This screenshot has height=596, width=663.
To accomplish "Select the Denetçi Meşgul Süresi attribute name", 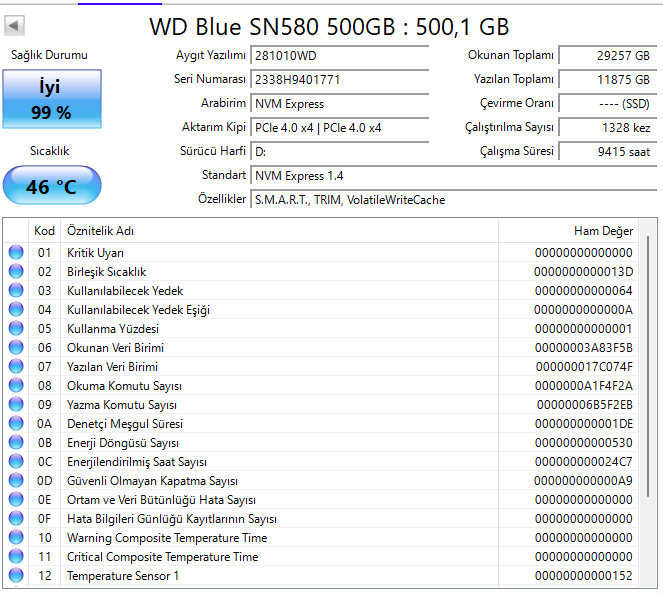I will 125,424.
